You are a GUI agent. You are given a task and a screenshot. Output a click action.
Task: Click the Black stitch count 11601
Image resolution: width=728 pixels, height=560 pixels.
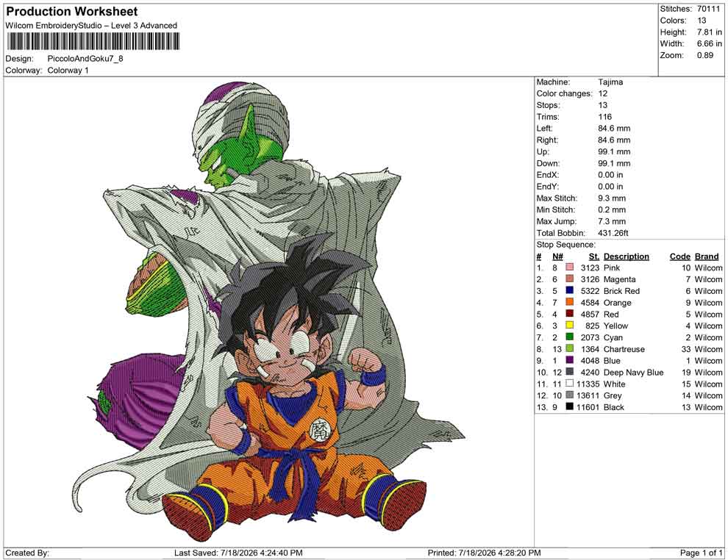click(588, 407)
